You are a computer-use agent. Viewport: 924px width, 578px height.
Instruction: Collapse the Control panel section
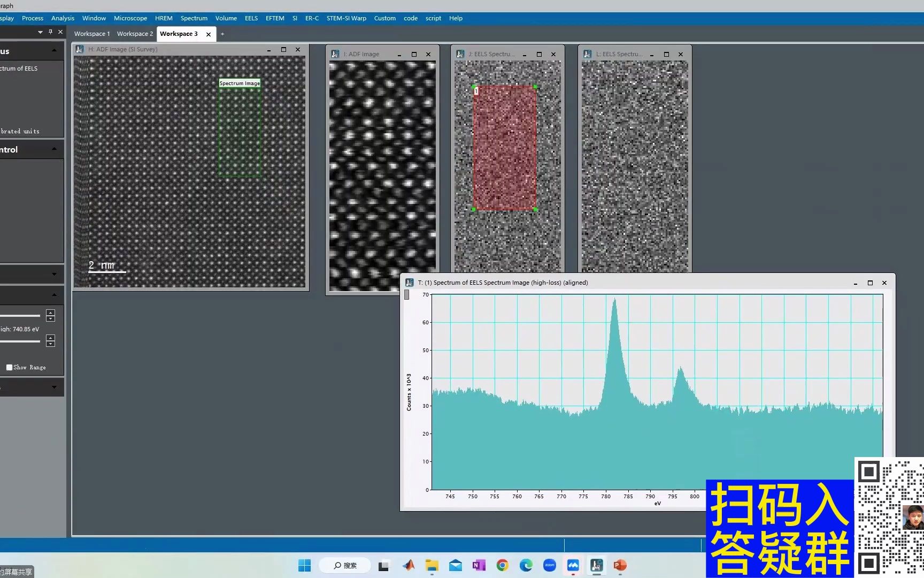(x=54, y=149)
